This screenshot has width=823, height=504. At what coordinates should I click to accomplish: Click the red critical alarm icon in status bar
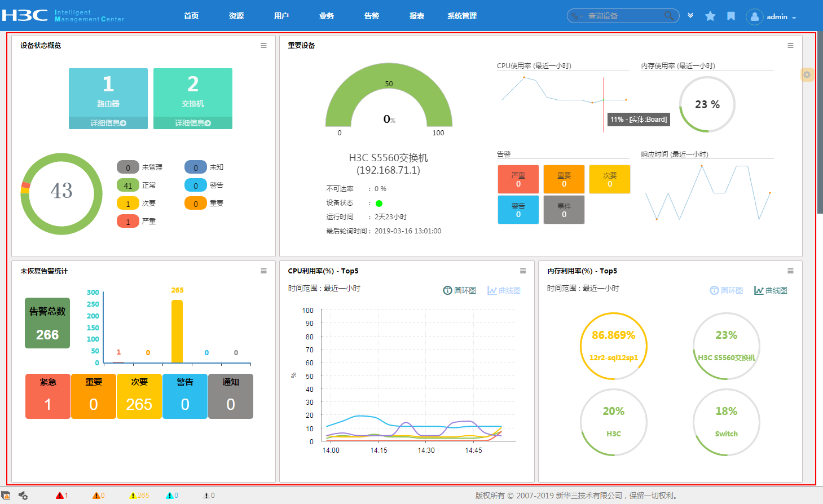click(x=60, y=496)
